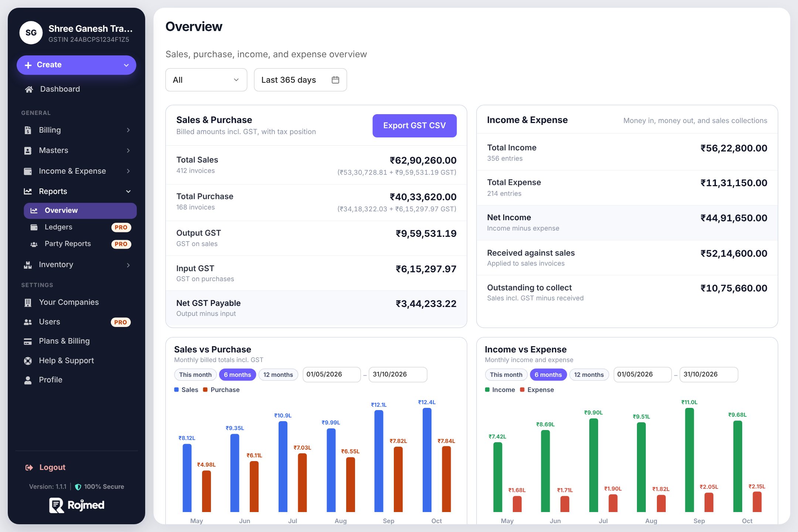798x532 pixels.
Task: Edit Income vs Expense end date 31/10/2026
Action: point(709,375)
